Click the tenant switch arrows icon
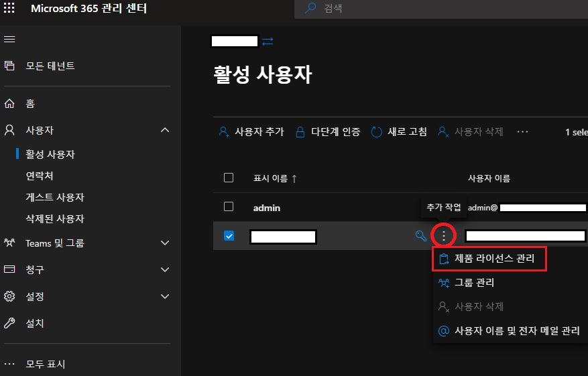This screenshot has width=588, height=376. click(x=268, y=42)
